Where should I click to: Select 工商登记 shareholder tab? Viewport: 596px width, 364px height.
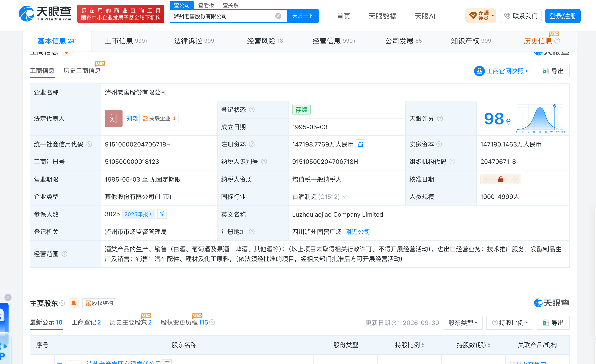(86, 322)
